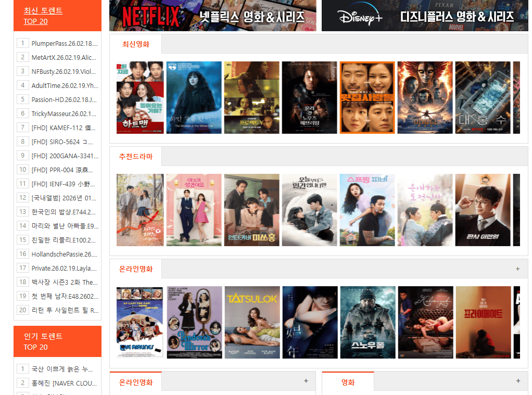The height and width of the screenshot is (395, 532).
Task: Open the Love Airlines movie poster
Action: (140, 322)
